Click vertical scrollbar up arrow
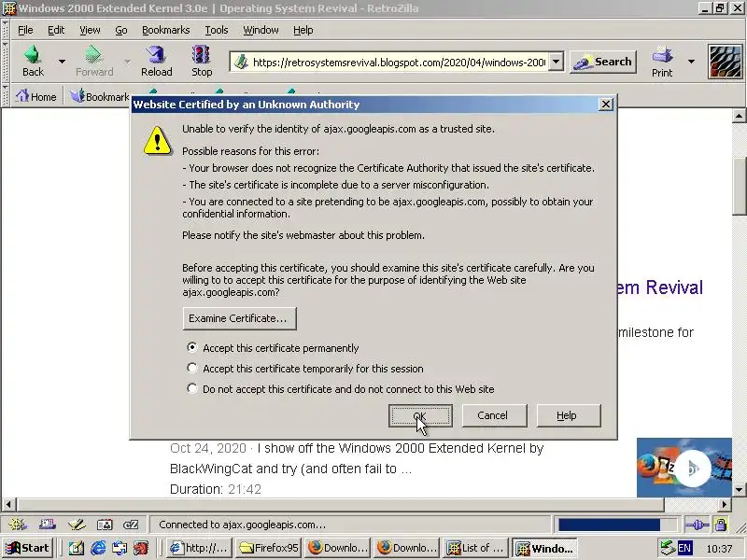 coord(739,115)
